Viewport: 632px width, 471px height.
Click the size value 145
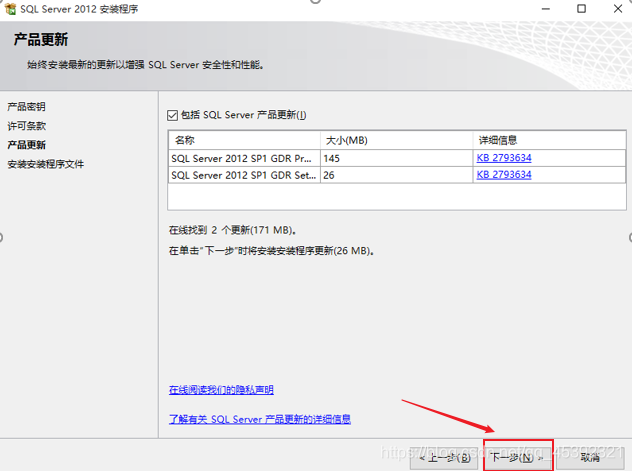click(x=331, y=158)
